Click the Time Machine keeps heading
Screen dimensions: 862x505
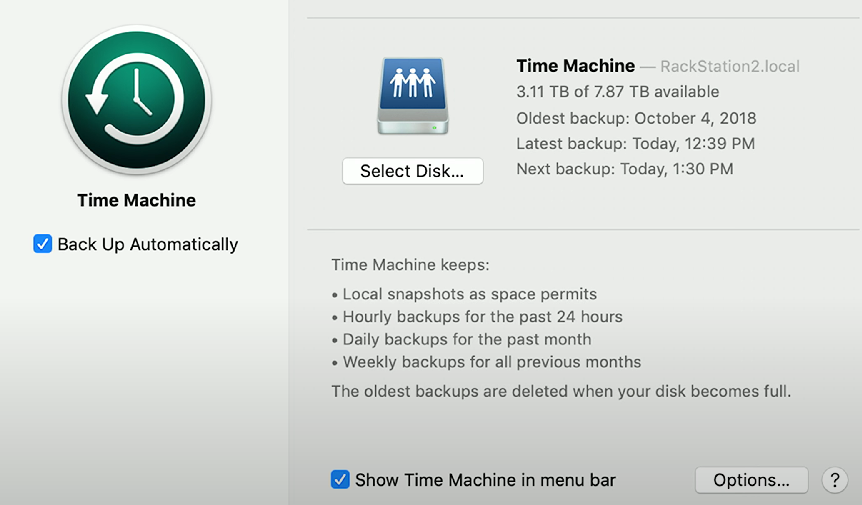tap(410, 265)
